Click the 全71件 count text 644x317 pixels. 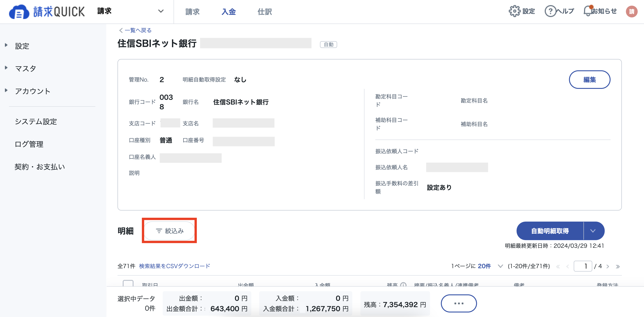click(x=126, y=266)
